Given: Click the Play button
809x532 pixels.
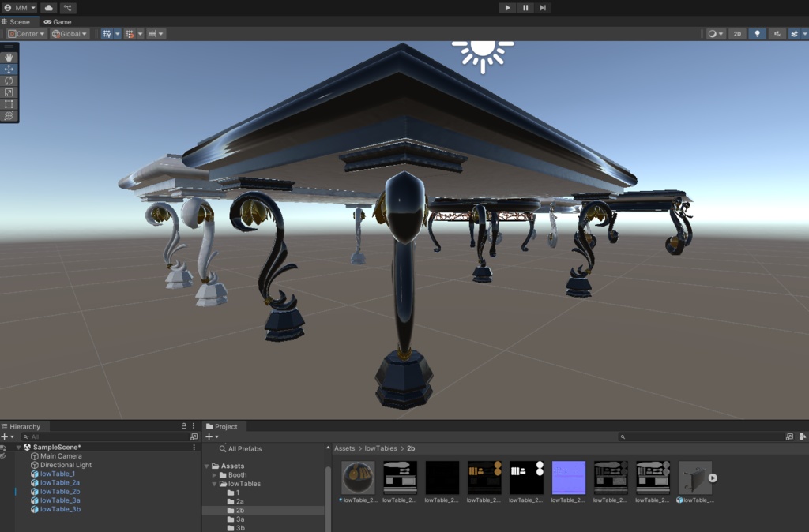Looking at the screenshot, I should click(508, 8).
